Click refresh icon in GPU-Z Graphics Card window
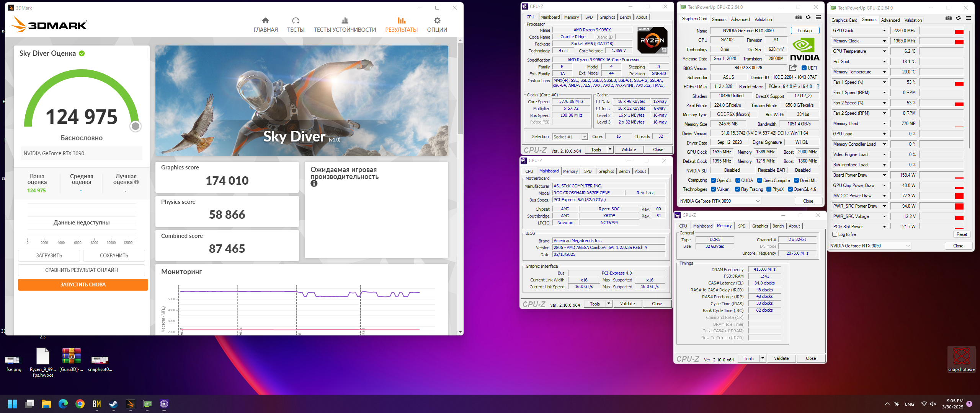Viewport: 980px width, 413px height. click(x=808, y=17)
